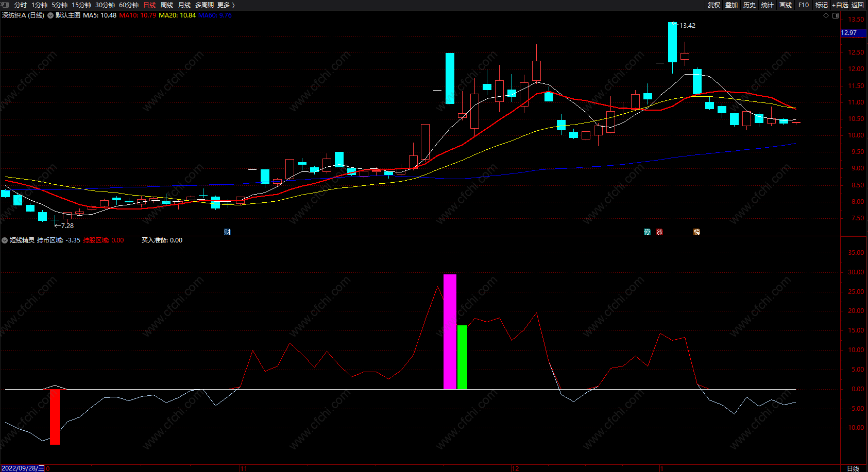The image size is (868, 472).
Task: Click the 持币区域: -3.35 value
Action: (x=59, y=240)
